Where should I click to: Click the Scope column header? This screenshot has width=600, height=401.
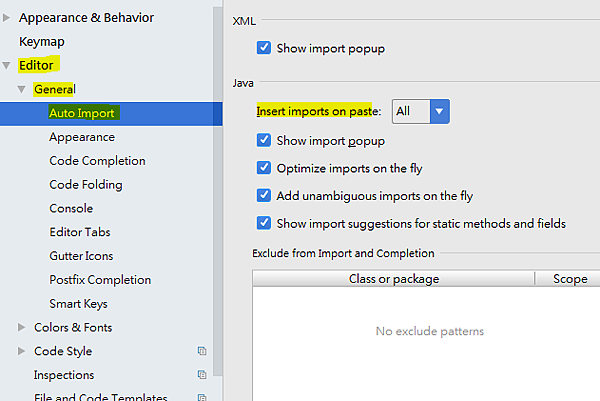tap(570, 279)
